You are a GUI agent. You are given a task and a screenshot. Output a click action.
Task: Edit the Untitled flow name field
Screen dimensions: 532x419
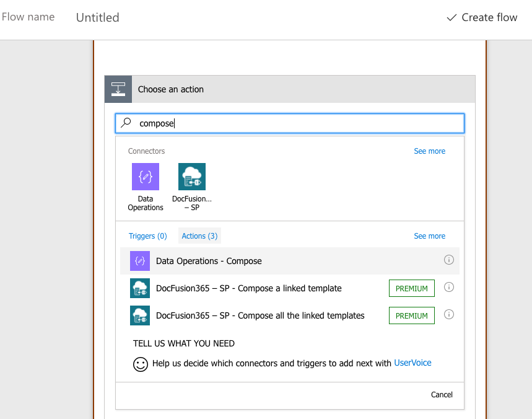(x=98, y=17)
